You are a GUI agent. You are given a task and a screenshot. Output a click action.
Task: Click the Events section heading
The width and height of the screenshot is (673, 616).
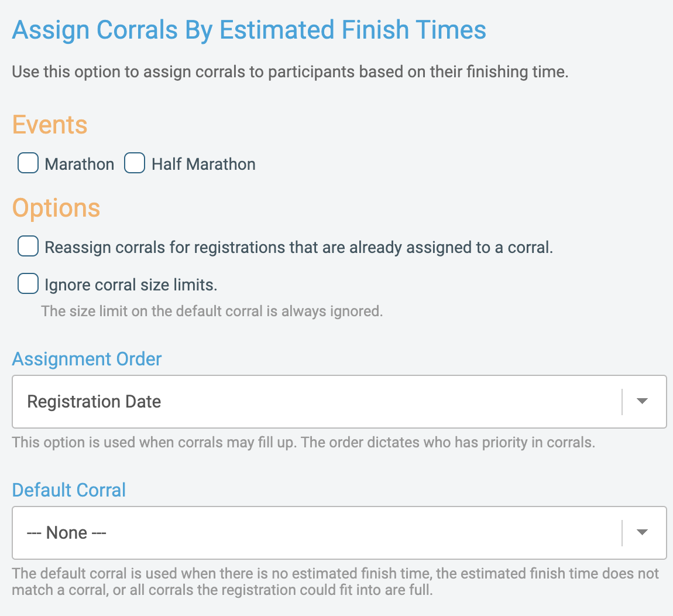(x=50, y=125)
